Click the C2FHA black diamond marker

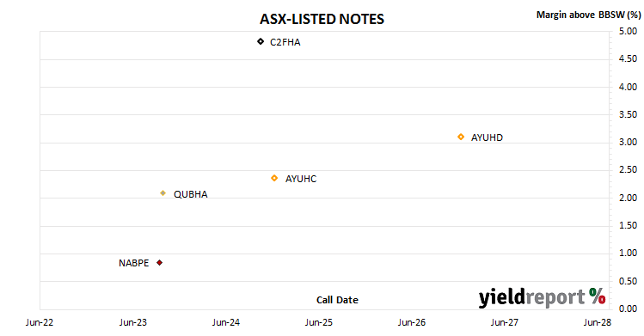tap(261, 41)
